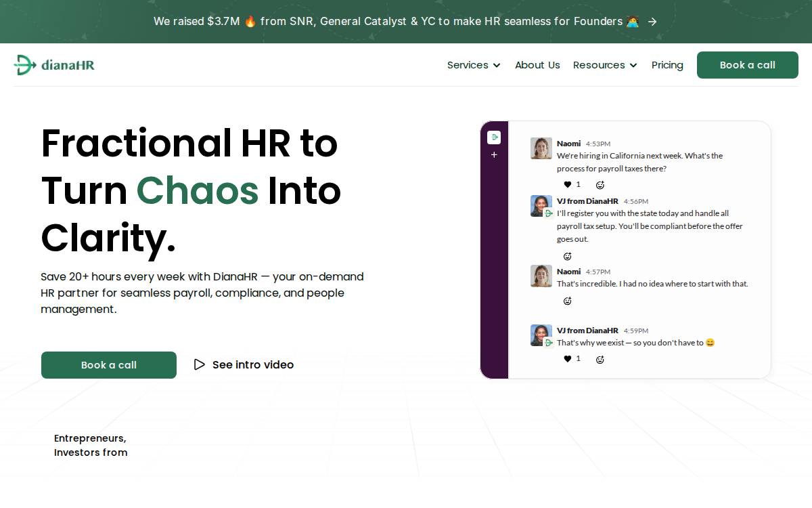Expand the Resources dropdown menu
Viewport: 812px width, 508px height.
(605, 65)
